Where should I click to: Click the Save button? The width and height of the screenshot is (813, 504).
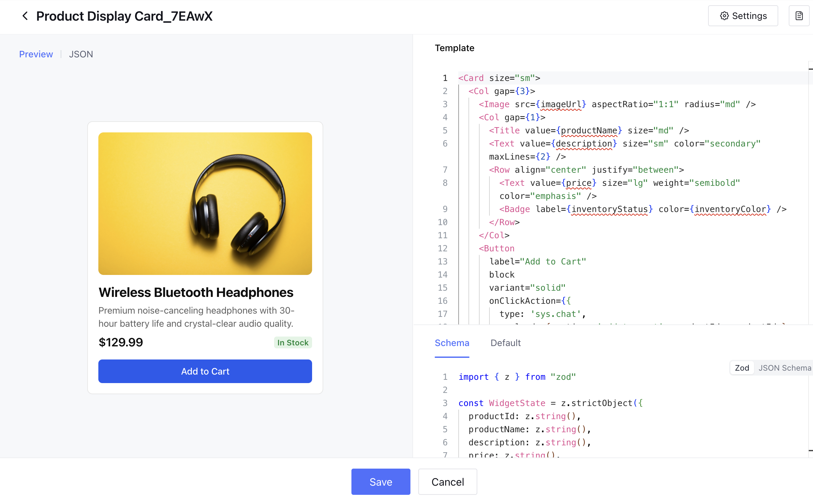[x=381, y=482]
